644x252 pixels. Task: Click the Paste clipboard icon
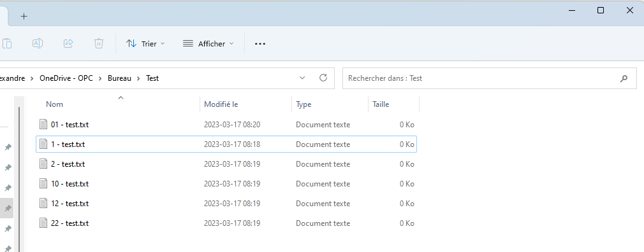point(6,43)
